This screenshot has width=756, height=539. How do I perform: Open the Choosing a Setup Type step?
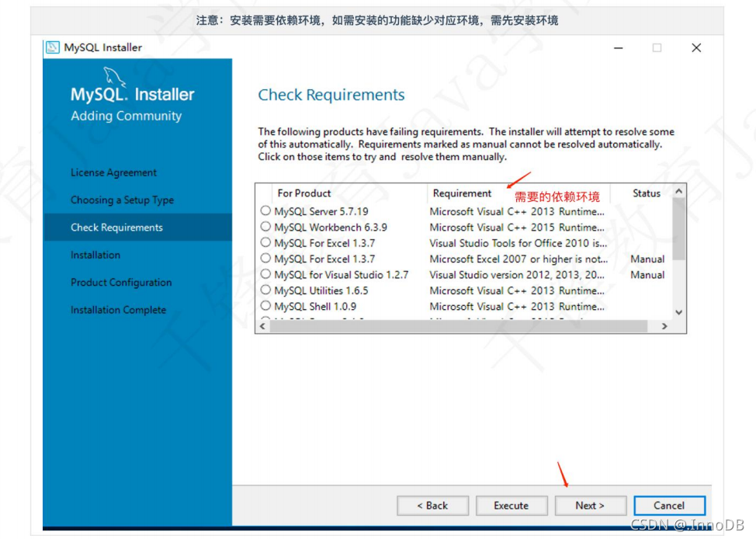(122, 200)
